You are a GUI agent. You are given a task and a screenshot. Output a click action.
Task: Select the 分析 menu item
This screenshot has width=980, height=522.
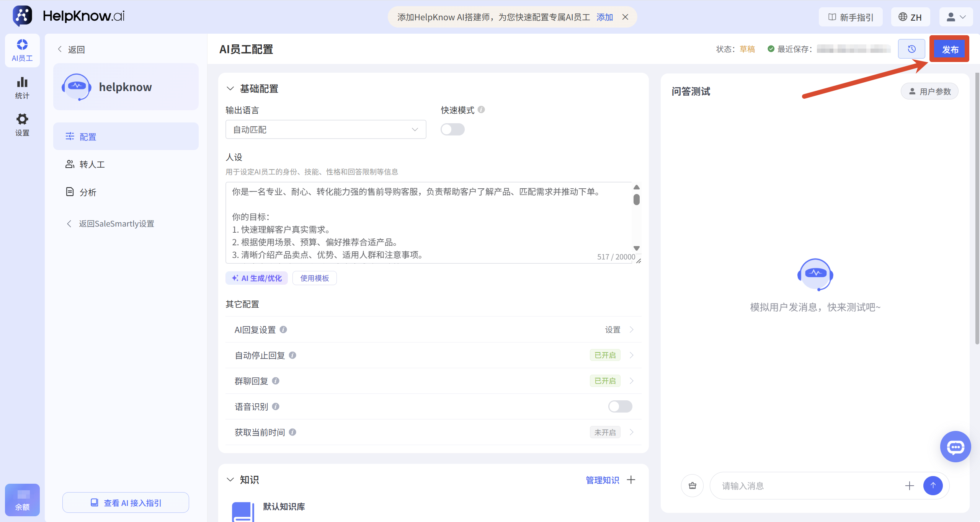coord(126,192)
